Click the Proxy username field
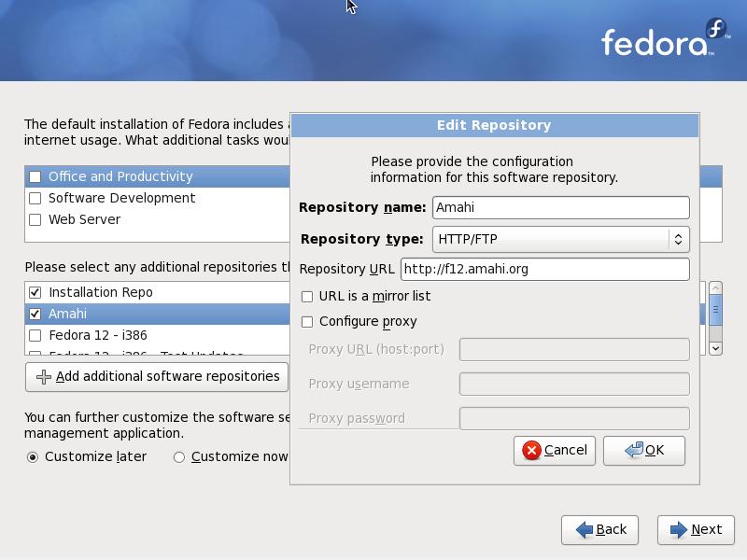 574,384
